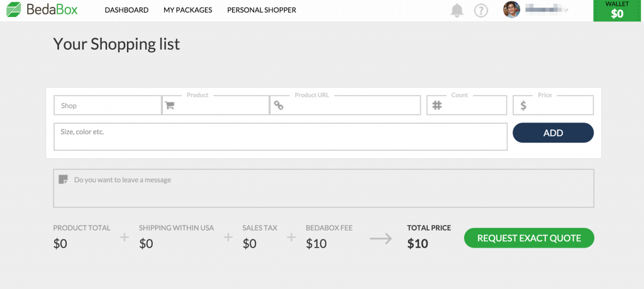The image size is (644, 289).
Task: Click the note icon in message box
Action: pyautogui.click(x=63, y=180)
